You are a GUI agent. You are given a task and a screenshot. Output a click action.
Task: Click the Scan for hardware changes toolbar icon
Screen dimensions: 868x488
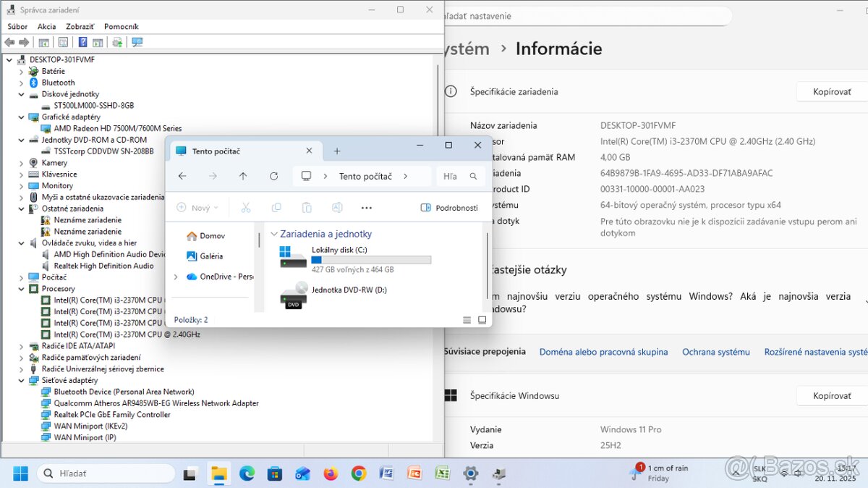coord(137,42)
